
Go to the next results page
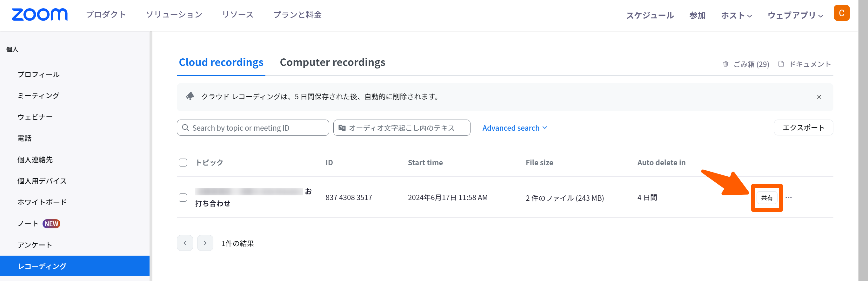tap(205, 243)
